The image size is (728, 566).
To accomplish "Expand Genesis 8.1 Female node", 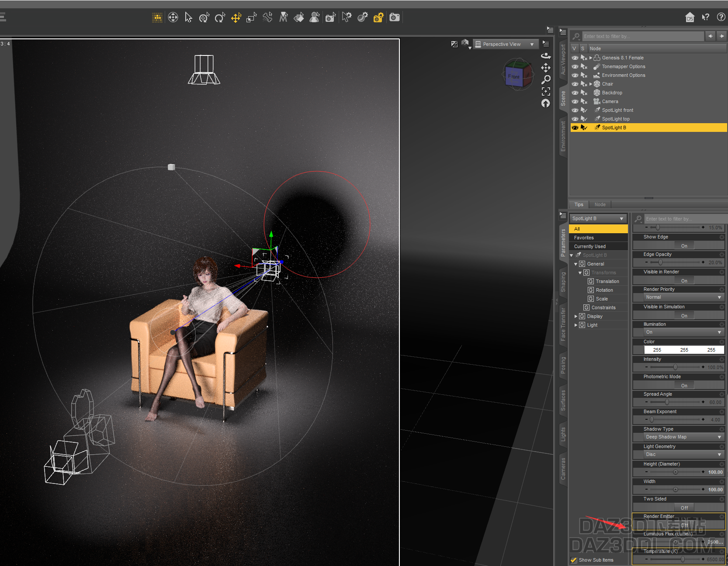I will coord(591,58).
